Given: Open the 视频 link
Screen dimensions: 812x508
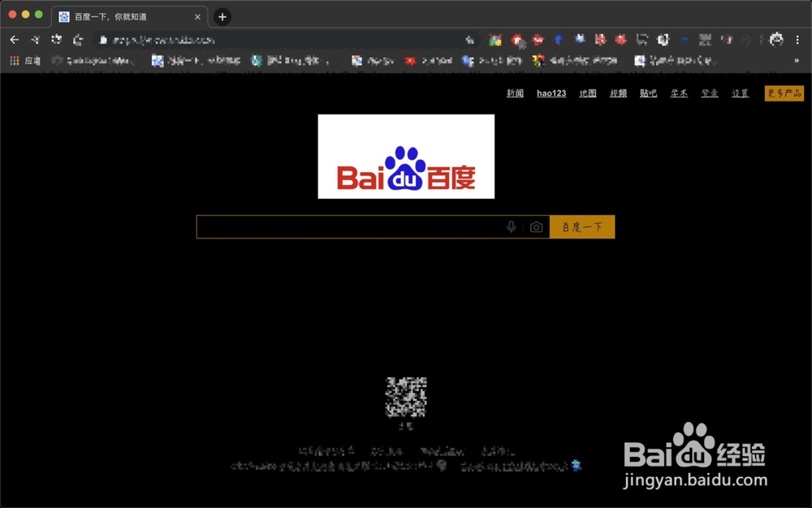Looking at the screenshot, I should [618, 93].
